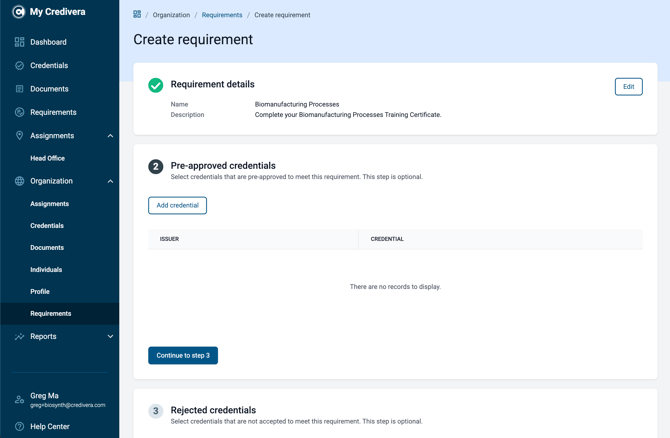
Task: Click the Create requirement page title
Action: click(x=193, y=39)
